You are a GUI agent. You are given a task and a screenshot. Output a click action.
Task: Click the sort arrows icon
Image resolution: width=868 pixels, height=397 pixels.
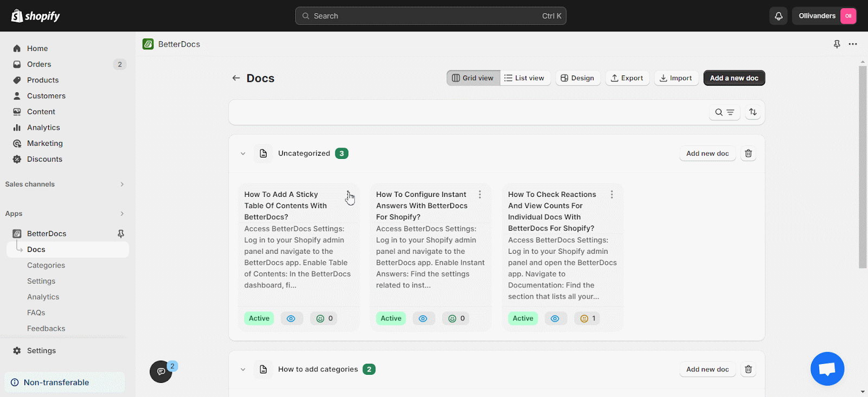(x=752, y=112)
